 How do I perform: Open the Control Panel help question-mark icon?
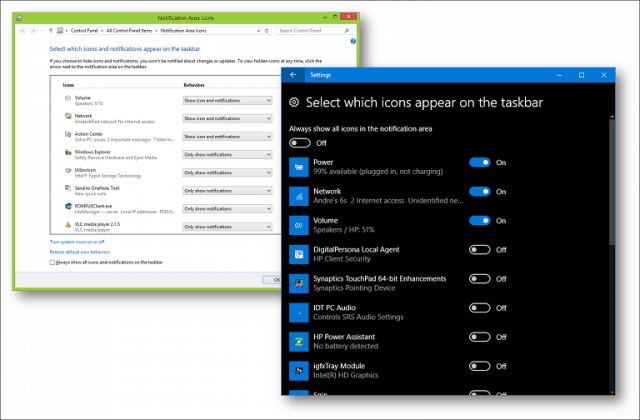(x=353, y=41)
